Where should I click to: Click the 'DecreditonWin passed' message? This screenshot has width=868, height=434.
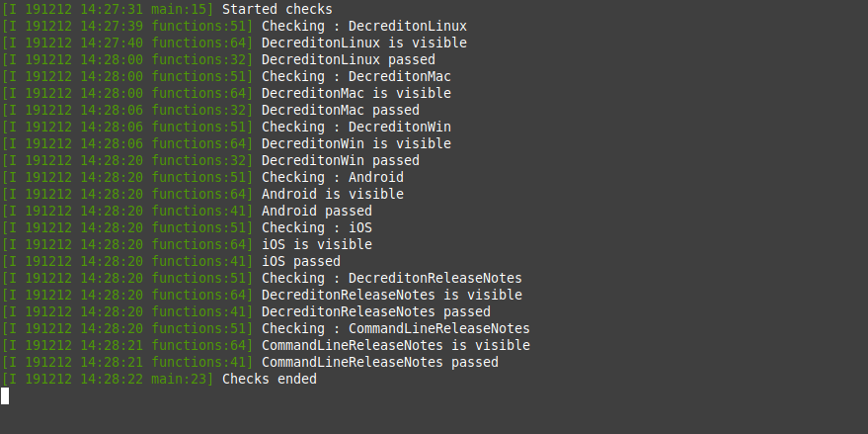[x=341, y=160]
